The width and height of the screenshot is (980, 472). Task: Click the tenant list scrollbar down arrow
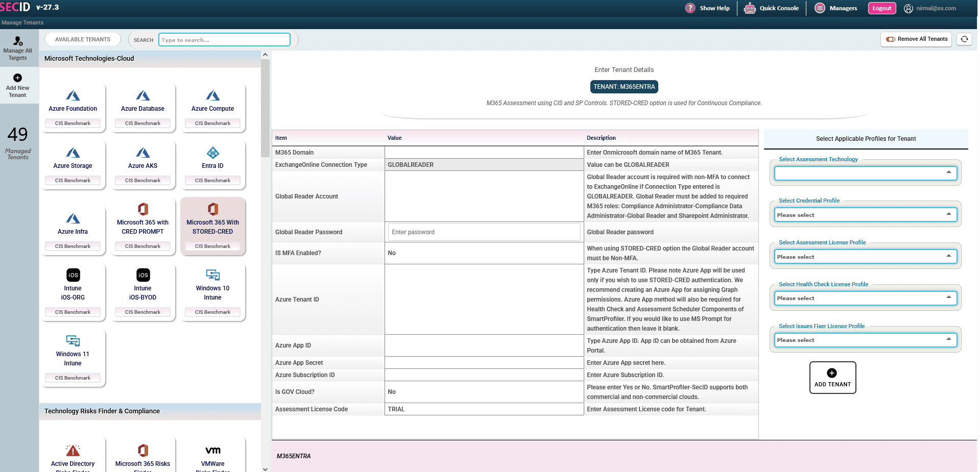coord(265,468)
